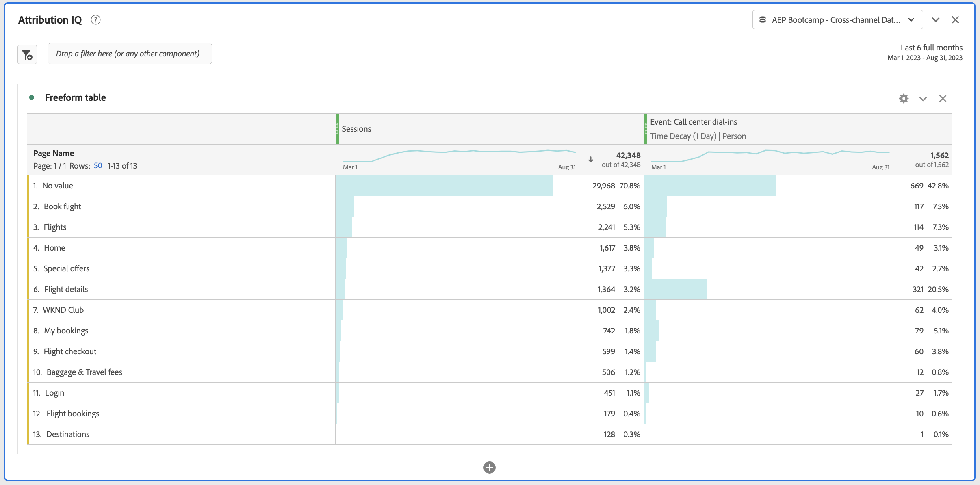Open the AEP Bootcamp data view dropdown
Image resolution: width=980 pixels, height=485 pixels.
click(x=837, y=20)
